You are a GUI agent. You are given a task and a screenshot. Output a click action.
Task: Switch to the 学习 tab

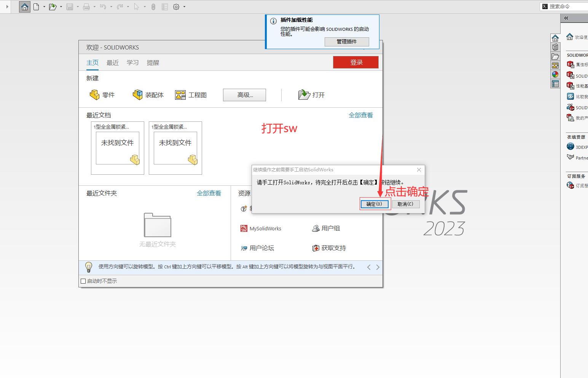tap(132, 63)
